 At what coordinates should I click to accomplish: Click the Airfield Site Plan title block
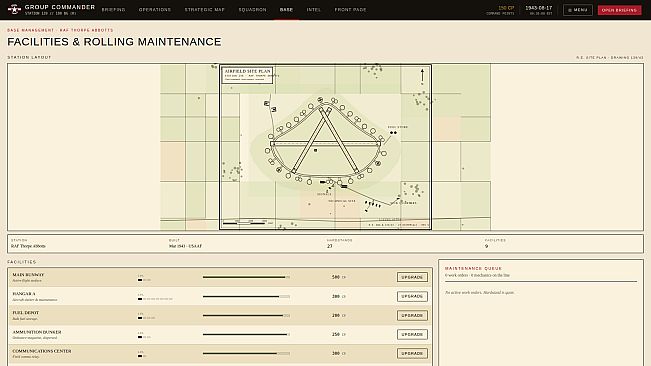coord(247,75)
